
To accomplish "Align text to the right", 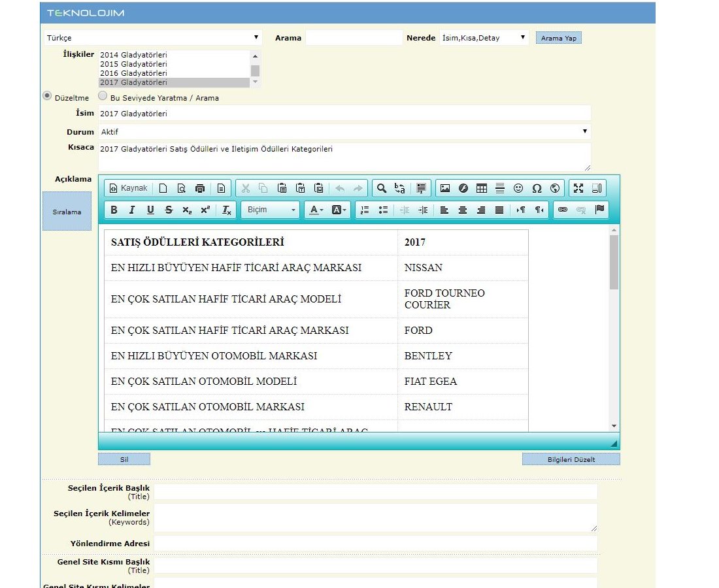I will coord(481,210).
